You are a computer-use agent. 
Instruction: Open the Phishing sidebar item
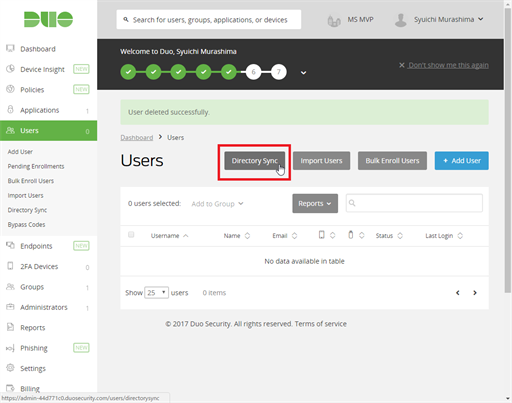(34, 348)
